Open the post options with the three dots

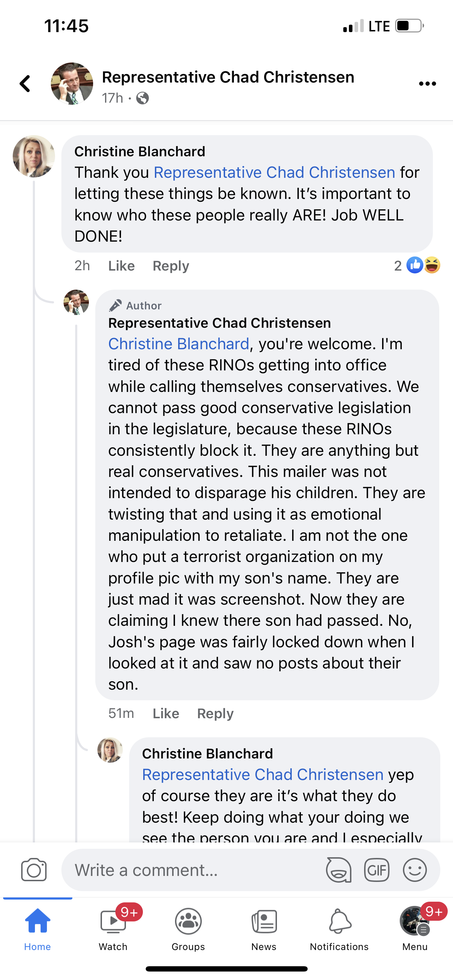point(428,84)
